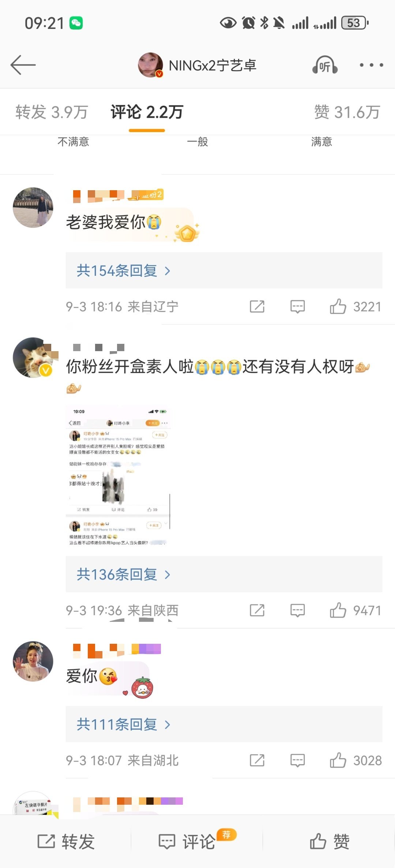
Task: Reply to the Hubei comment via bubble icon
Action: [x=297, y=760]
